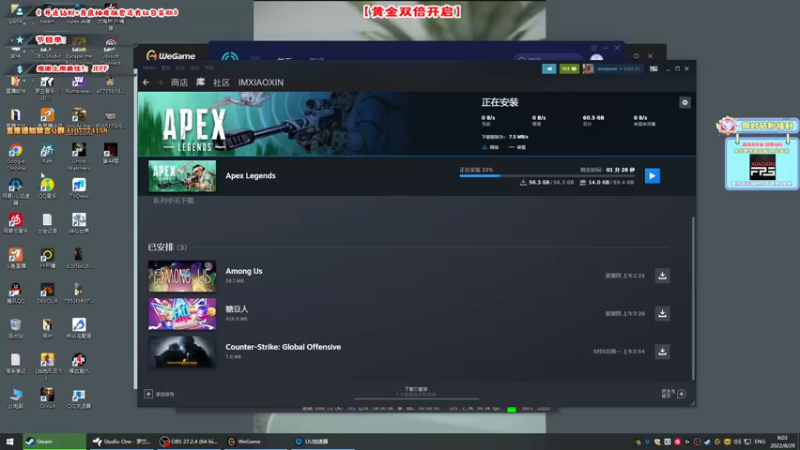Open the Counter-Strike game thumbnail
Viewport: 800px width, 450px height.
tap(182, 352)
